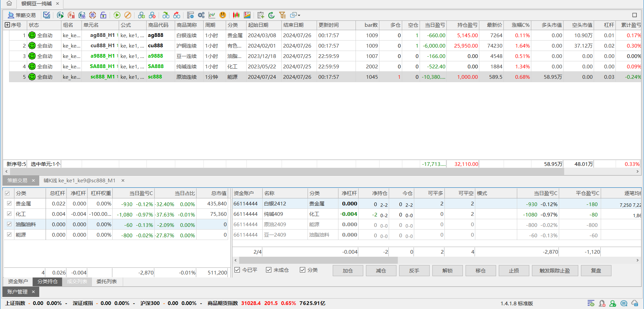
Task: Toggle the 未成仓 checkbox
Action: point(269,270)
